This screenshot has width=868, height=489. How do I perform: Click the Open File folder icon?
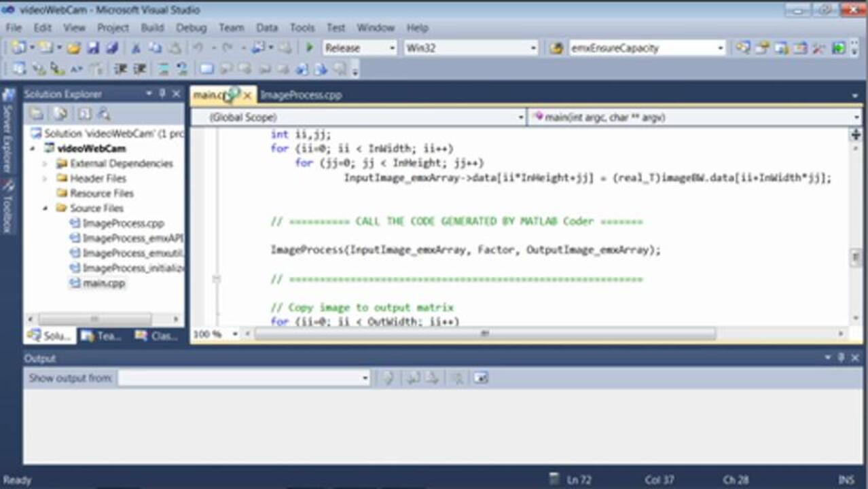click(73, 48)
